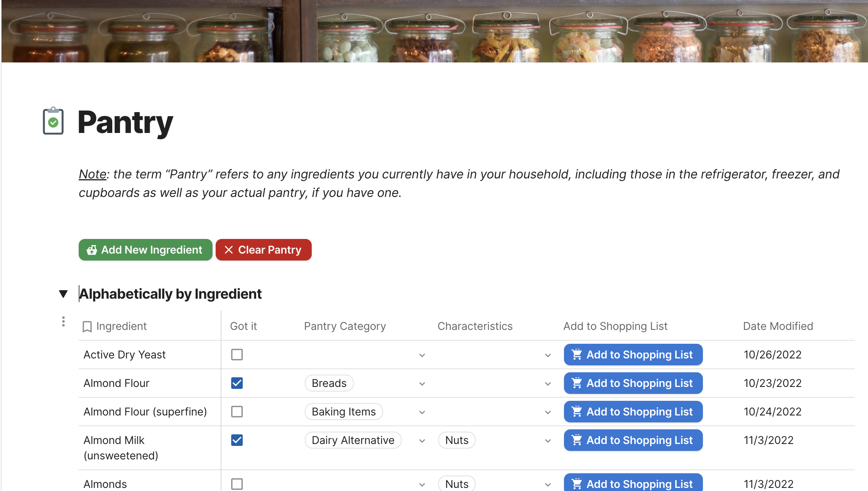Viewport: 868px width, 491px height.
Task: Click the Date Modified column header
Action: click(778, 326)
